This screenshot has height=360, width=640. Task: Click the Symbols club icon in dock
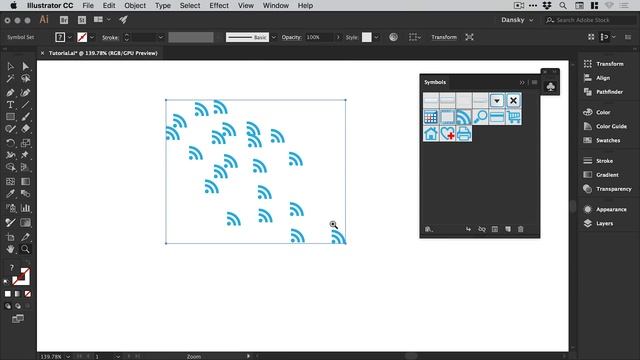tap(551, 87)
